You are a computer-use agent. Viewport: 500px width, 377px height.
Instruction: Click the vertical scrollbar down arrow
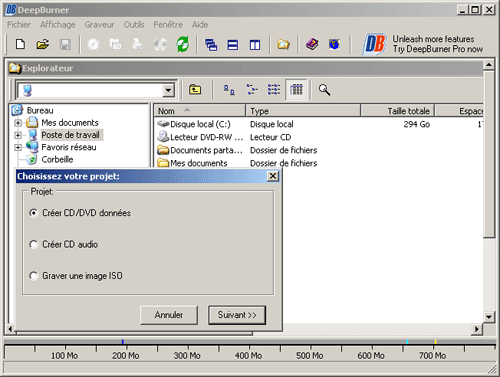489,317
